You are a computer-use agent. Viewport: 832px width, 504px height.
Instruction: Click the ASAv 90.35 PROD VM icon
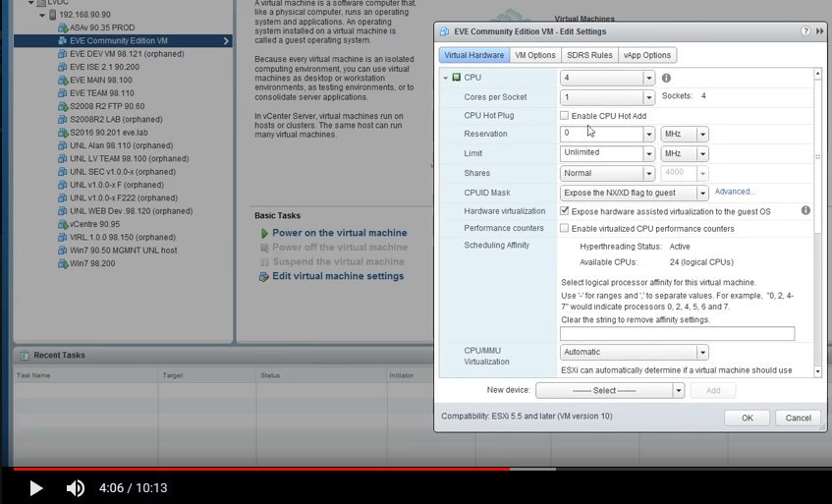[x=63, y=28]
